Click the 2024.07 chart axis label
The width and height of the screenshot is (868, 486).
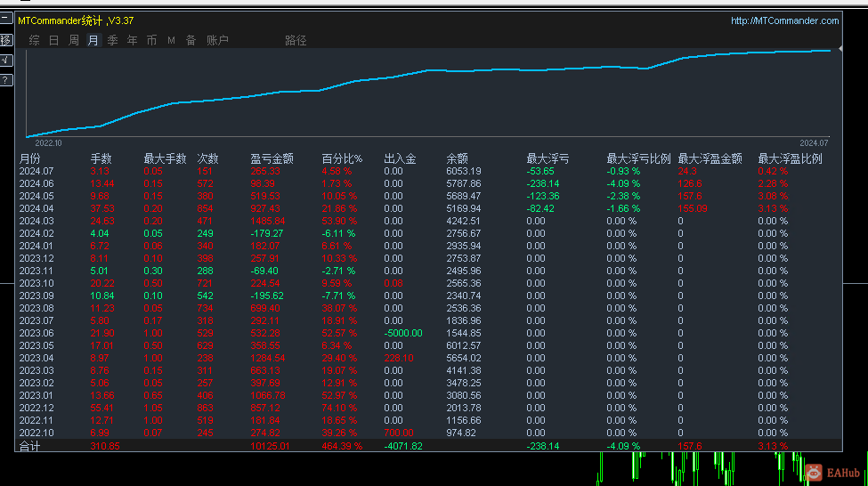(x=814, y=142)
